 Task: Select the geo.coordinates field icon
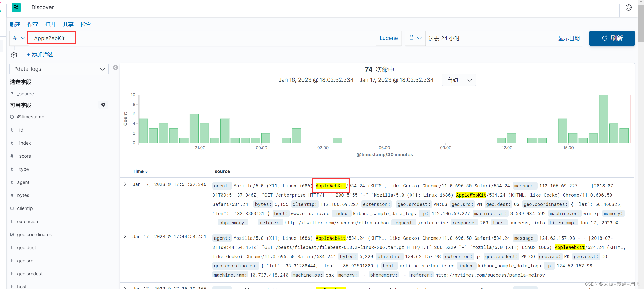(12, 235)
